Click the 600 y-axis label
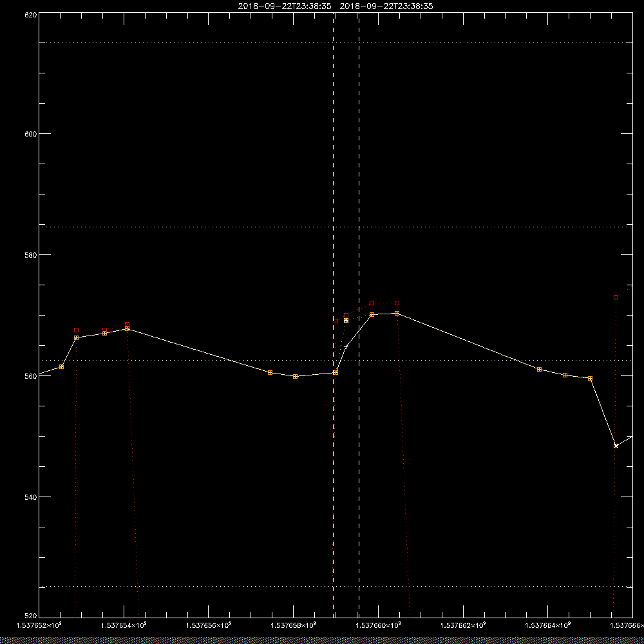644x644 pixels. click(31, 133)
